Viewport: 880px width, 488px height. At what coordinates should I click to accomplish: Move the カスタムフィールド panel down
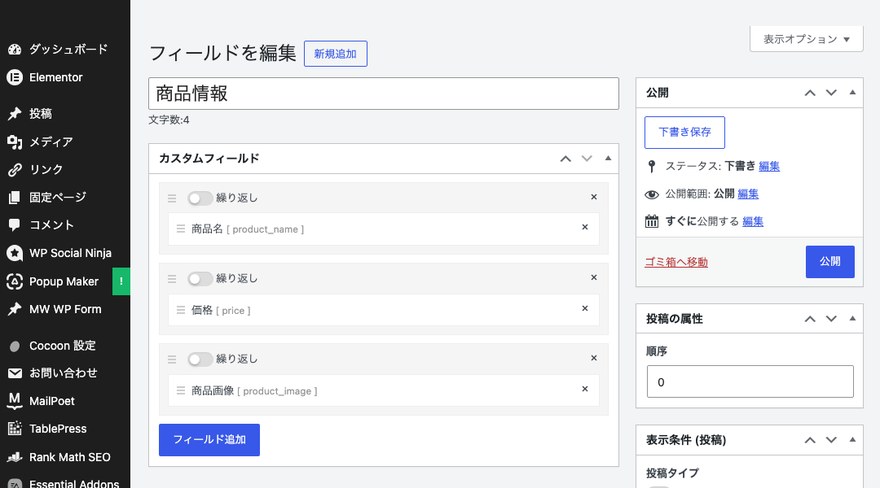pyautogui.click(x=587, y=159)
